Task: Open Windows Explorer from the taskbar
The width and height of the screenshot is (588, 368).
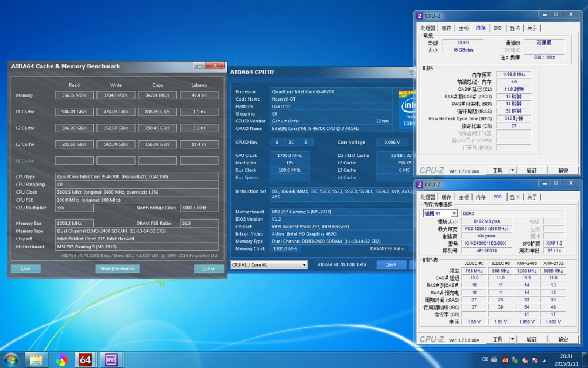Action: [36, 360]
